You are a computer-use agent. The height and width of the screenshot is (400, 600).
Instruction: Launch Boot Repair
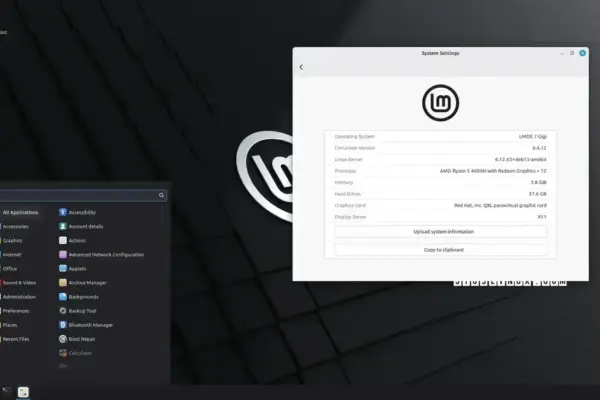coord(77,339)
